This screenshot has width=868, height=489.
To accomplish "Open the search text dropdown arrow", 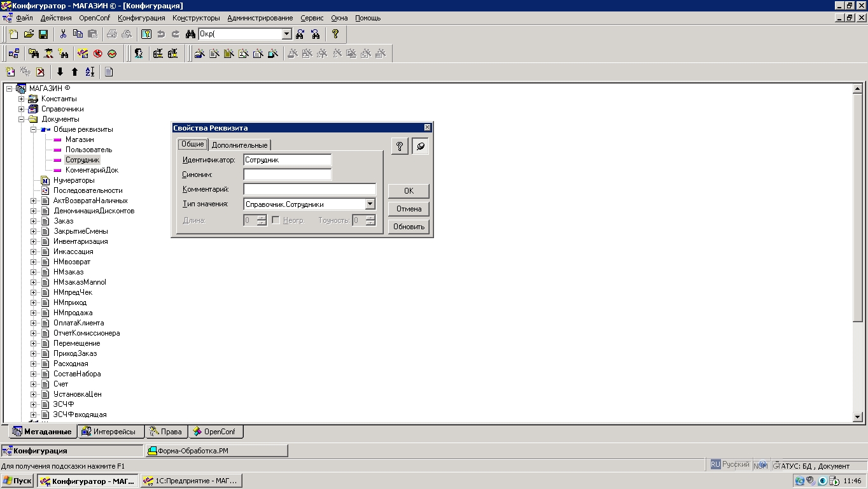I will click(286, 34).
